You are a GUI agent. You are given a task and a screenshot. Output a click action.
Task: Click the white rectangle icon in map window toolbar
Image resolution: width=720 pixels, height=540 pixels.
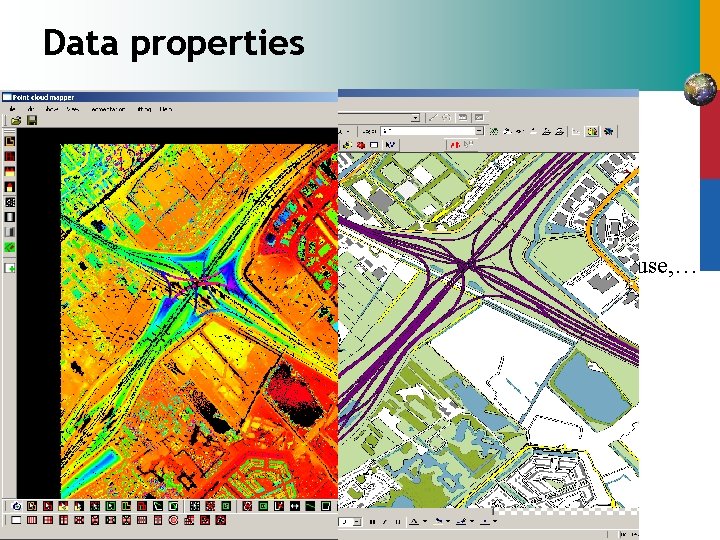pos(374,145)
